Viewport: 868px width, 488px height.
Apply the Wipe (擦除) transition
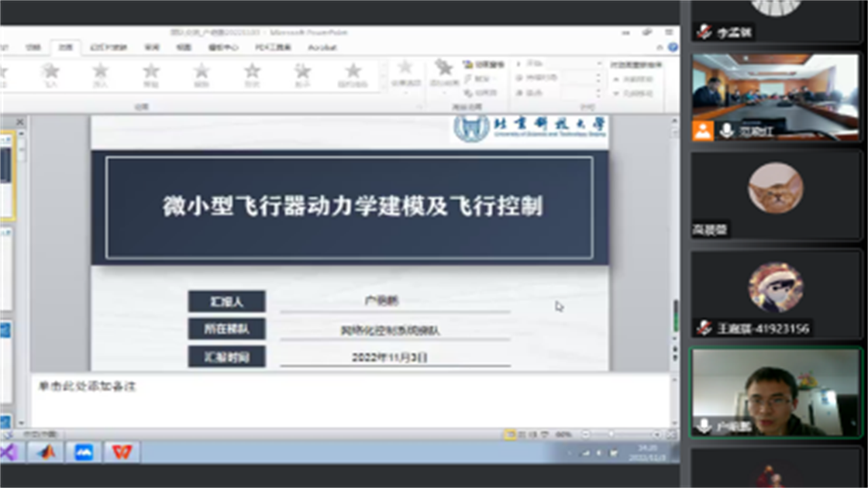pos(151,75)
